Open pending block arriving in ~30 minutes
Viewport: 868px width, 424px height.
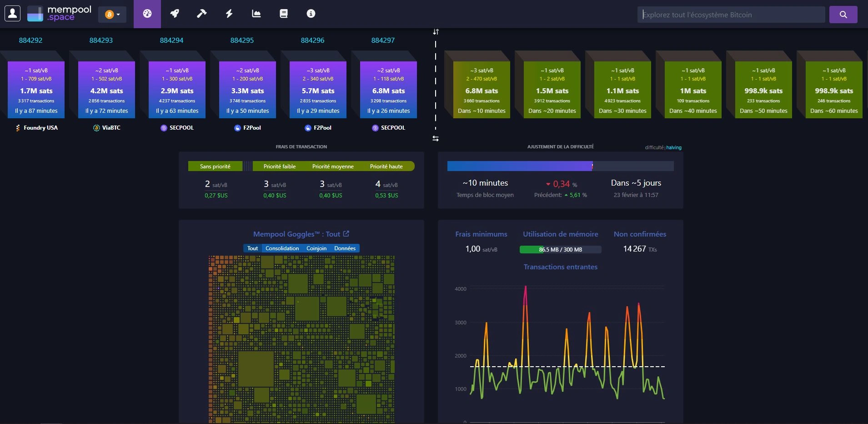(x=622, y=90)
